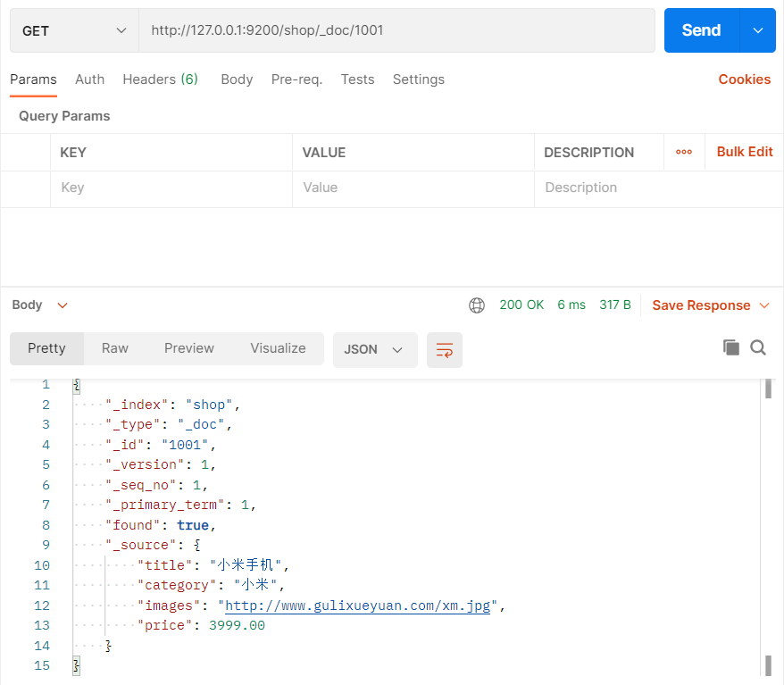Screen dimensions: 784x685
Task: Open the JSON format dropdown
Action: coord(375,349)
